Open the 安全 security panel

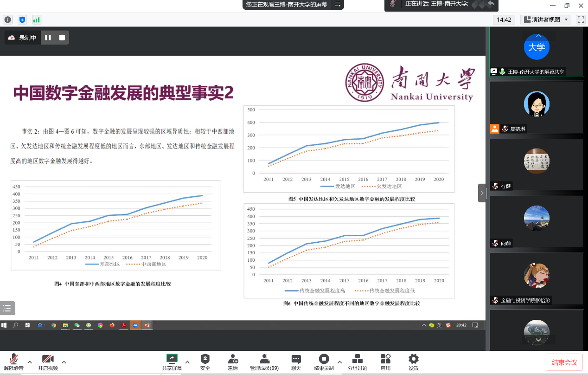pyautogui.click(x=205, y=362)
